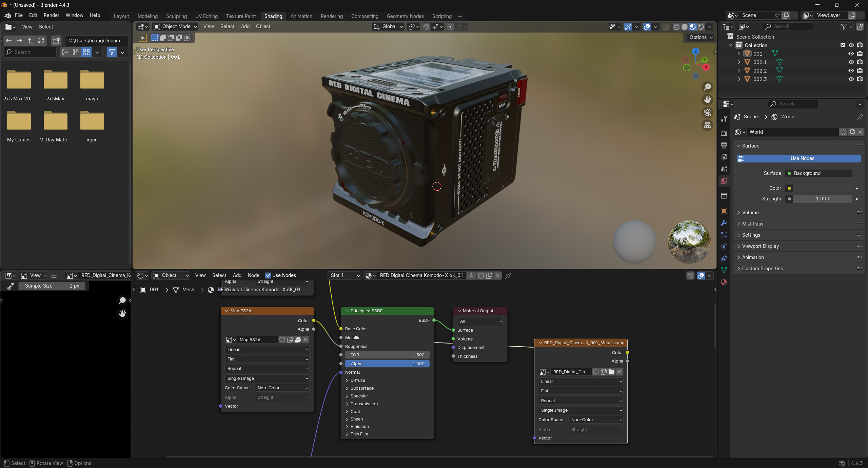Open the File menu
The image size is (868, 468).
(19, 15)
